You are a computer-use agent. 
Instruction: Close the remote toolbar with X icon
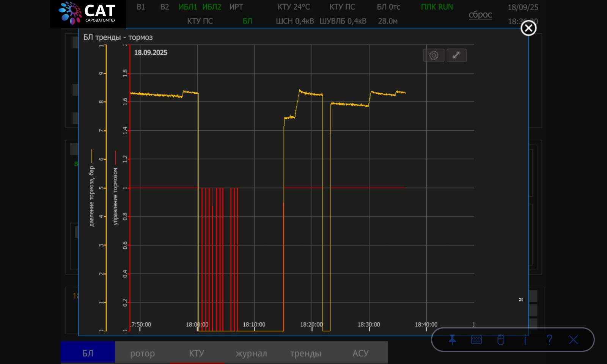point(574,339)
